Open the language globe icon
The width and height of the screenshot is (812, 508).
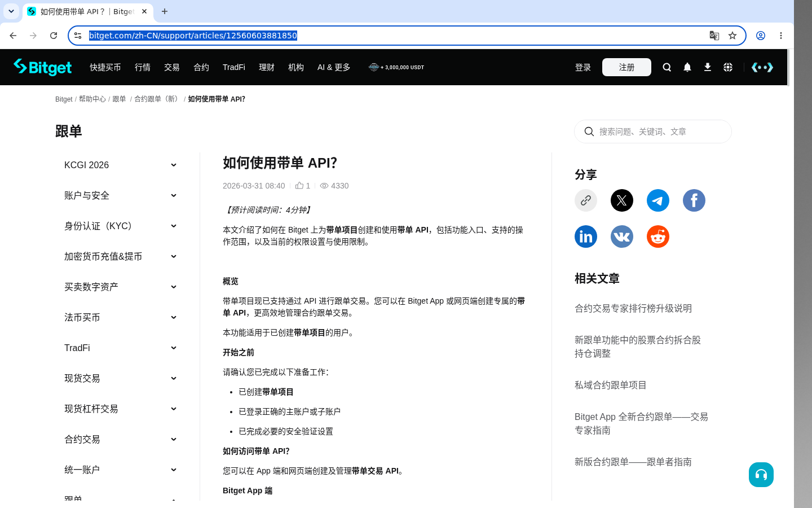click(x=728, y=67)
